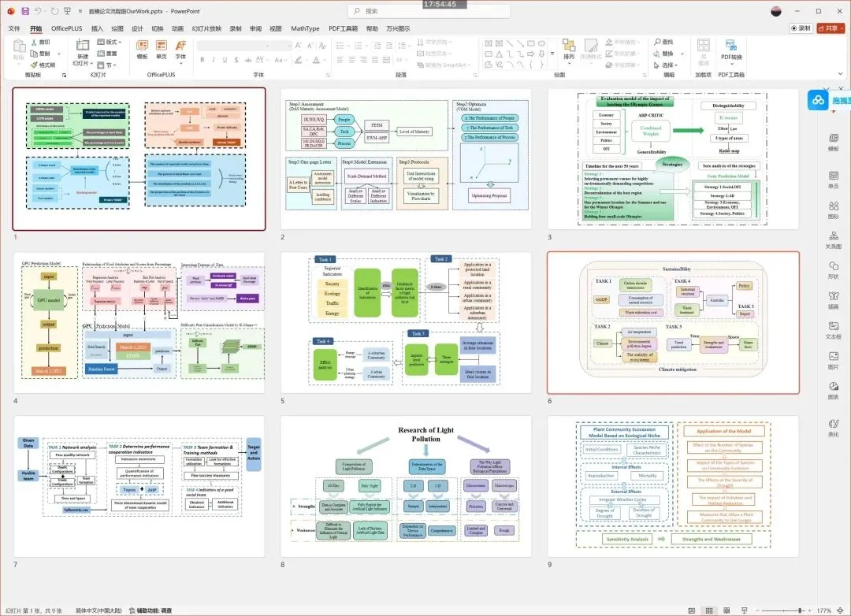Expand the 复制 dropdown arrow
Viewport: 851px width, 616px height.
coord(58,54)
